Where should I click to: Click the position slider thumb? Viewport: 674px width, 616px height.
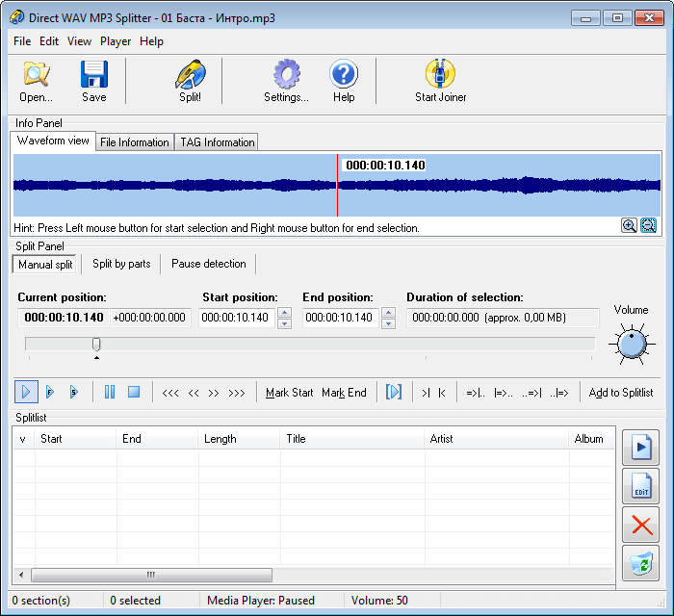[x=96, y=344]
